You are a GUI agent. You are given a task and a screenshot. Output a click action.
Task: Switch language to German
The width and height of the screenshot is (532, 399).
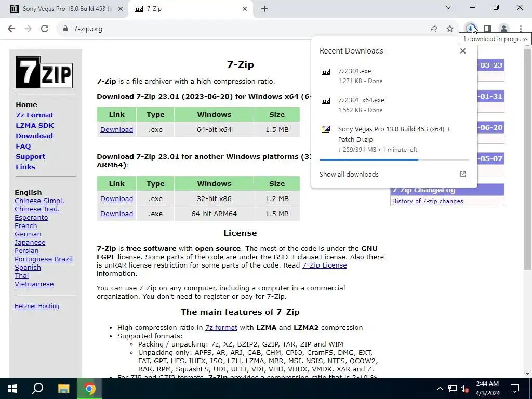pyautogui.click(x=28, y=234)
